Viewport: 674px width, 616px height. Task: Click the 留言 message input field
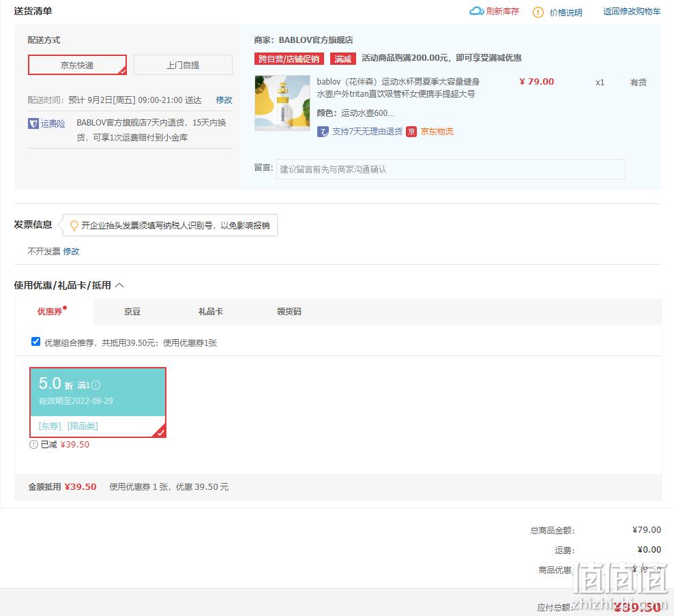[x=450, y=169]
